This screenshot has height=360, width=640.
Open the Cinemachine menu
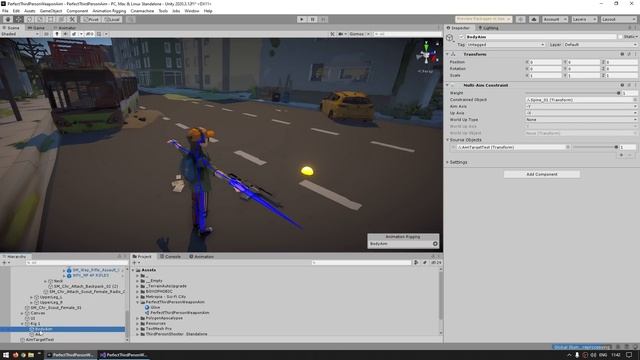click(x=142, y=11)
